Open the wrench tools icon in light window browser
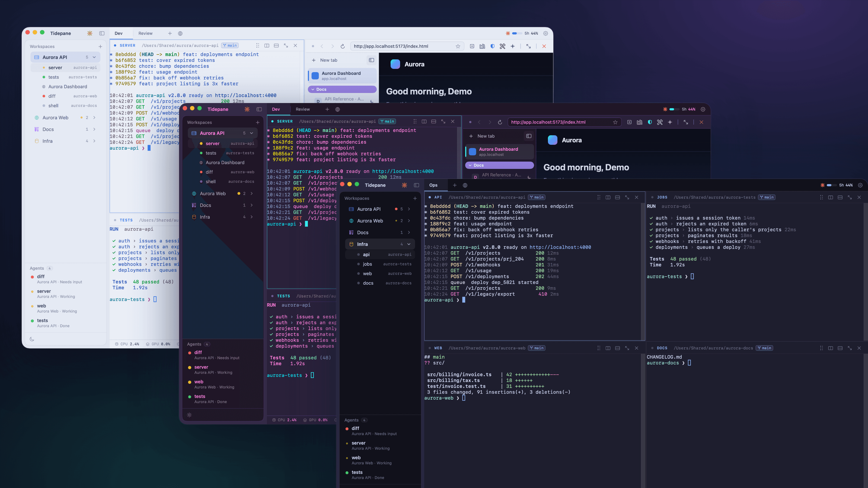This screenshot has width=868, height=488. tap(502, 46)
